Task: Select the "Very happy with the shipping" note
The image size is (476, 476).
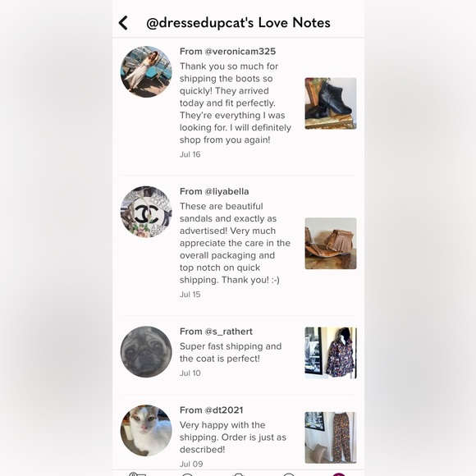Action: coord(233,437)
